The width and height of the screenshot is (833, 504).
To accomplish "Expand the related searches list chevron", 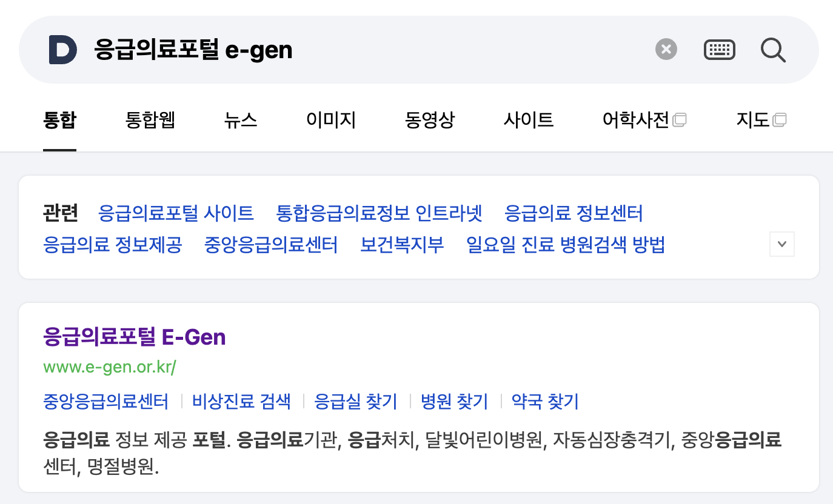I will click(781, 244).
